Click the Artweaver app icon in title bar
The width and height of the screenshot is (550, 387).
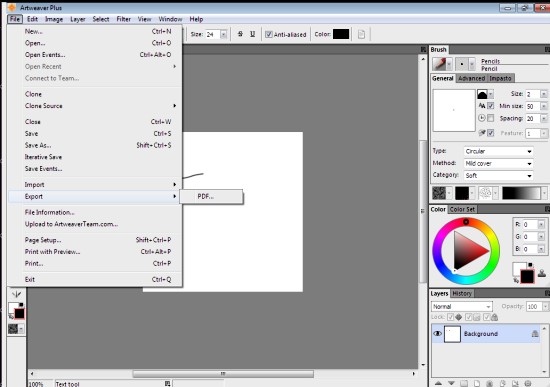12,7
